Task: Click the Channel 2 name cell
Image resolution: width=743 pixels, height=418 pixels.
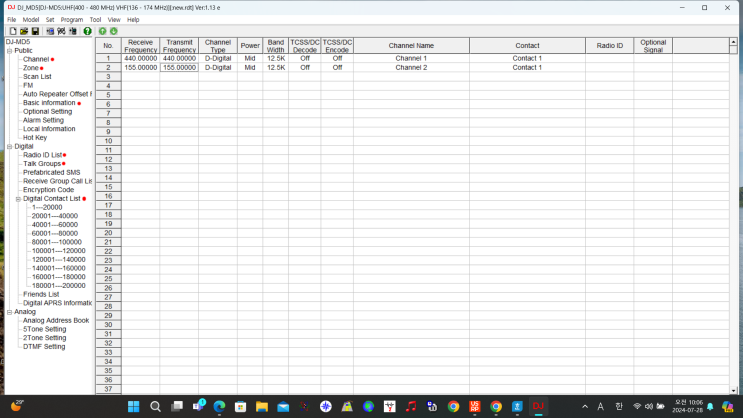Action: point(411,68)
